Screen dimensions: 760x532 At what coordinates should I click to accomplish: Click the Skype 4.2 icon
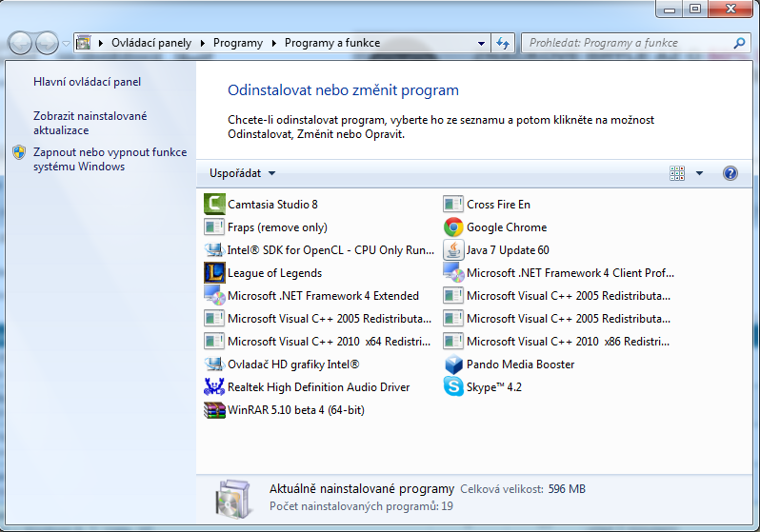(x=453, y=386)
